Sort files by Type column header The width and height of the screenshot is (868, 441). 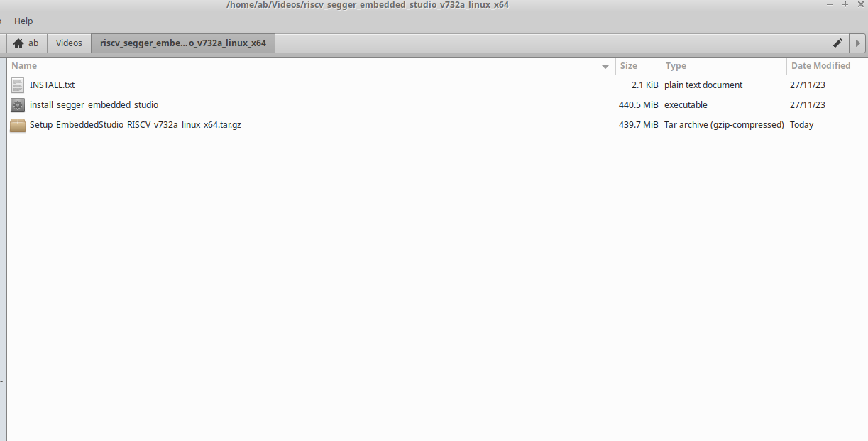pyautogui.click(x=724, y=66)
